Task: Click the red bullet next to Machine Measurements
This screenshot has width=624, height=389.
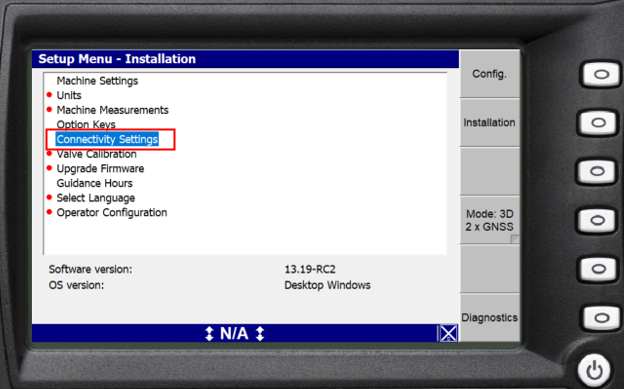Action: tap(49, 109)
